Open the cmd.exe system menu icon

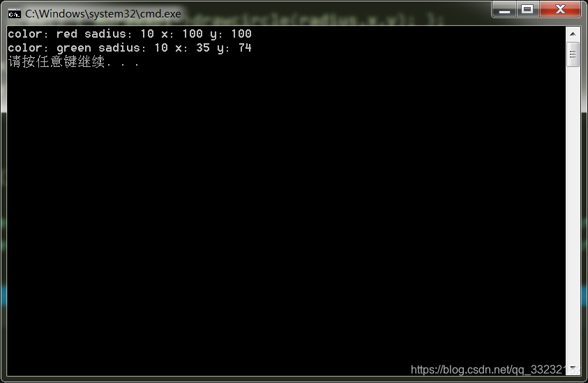(14, 14)
